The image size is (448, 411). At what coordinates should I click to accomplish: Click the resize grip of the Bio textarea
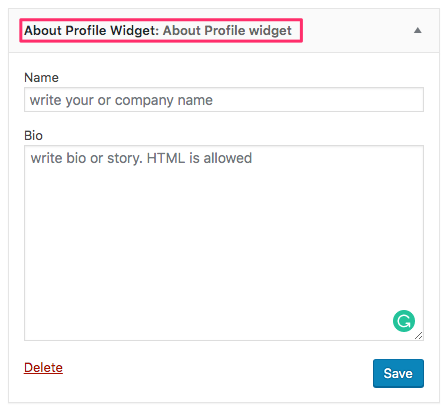tap(419, 336)
